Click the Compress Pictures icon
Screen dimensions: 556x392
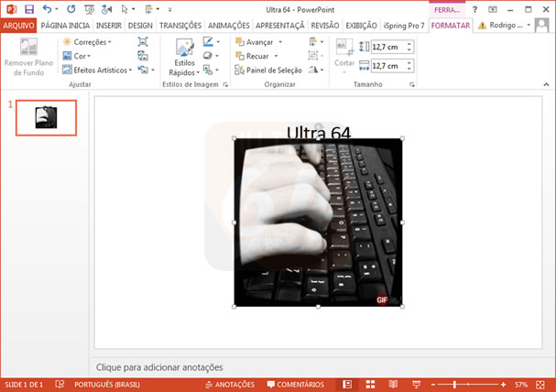pyautogui.click(x=143, y=42)
